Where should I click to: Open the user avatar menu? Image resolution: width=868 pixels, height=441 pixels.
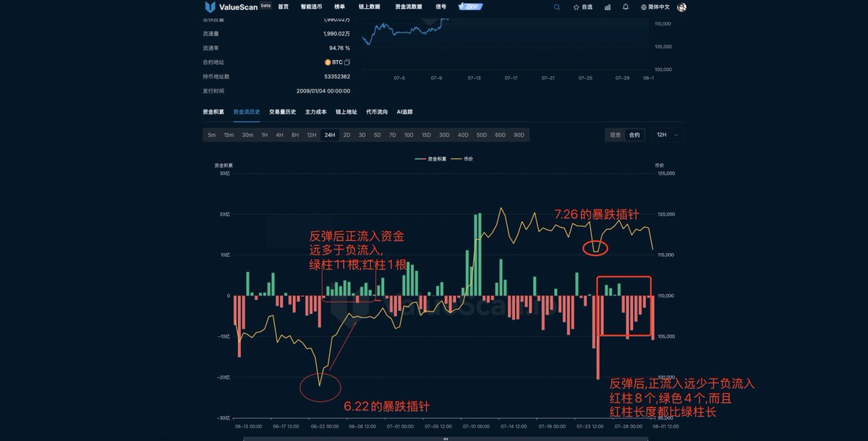tap(681, 7)
